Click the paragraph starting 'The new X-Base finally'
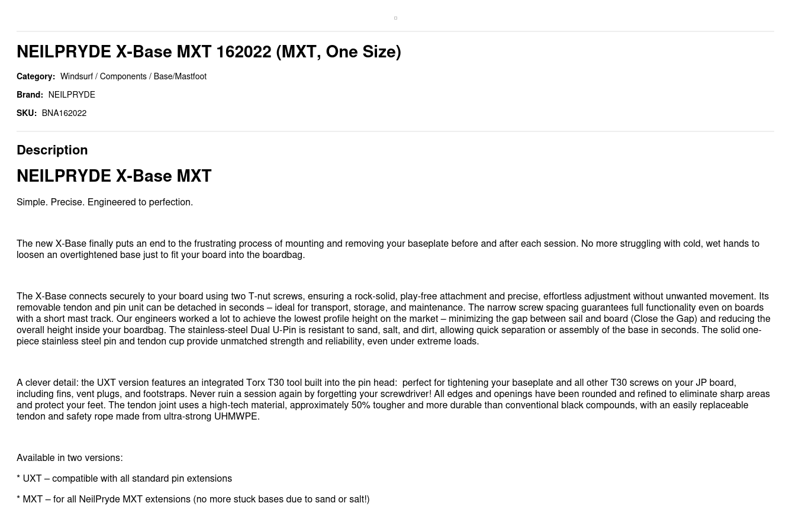The image size is (786, 532). [x=388, y=249]
